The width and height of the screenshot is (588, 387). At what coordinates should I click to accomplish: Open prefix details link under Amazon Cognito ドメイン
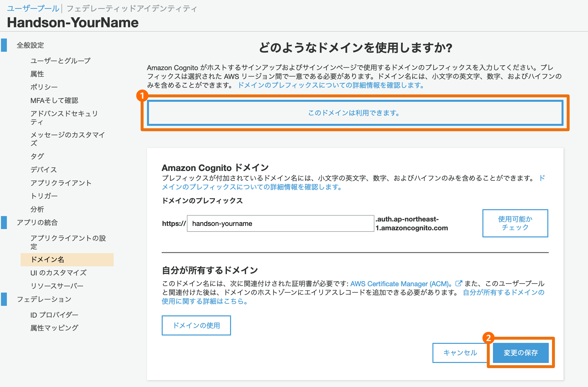[x=252, y=187]
